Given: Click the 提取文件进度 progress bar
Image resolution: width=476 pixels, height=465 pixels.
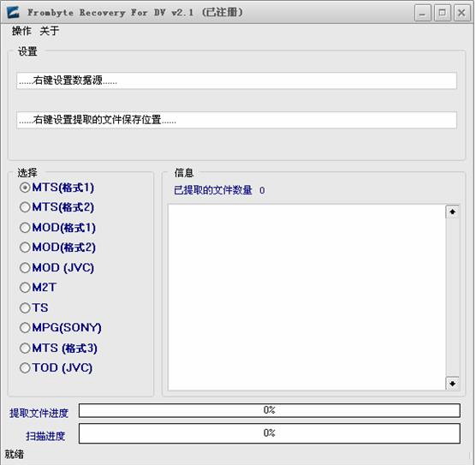Looking at the screenshot, I should [x=270, y=411].
